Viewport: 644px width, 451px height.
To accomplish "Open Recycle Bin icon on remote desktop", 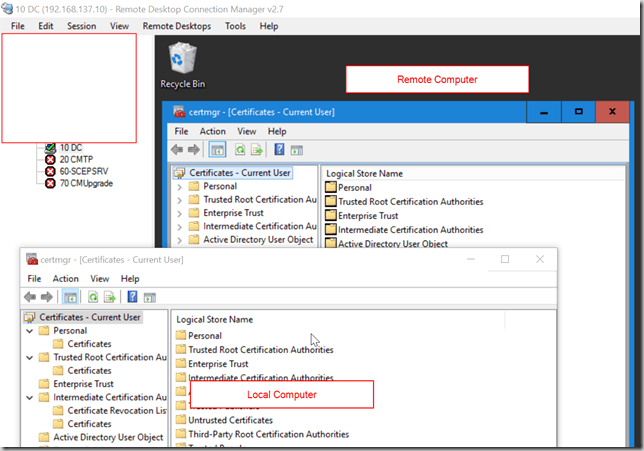I will click(x=182, y=62).
